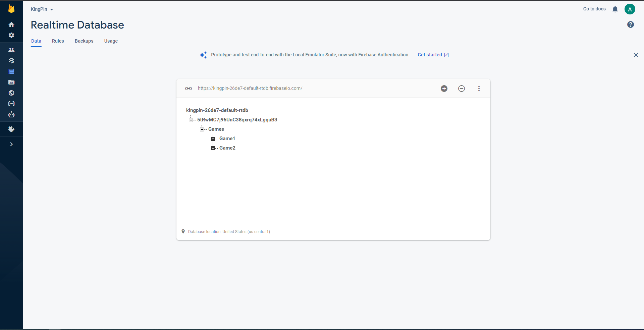
Task: Select root node kingpin-26de7-default-rtdb
Action: click(217, 110)
